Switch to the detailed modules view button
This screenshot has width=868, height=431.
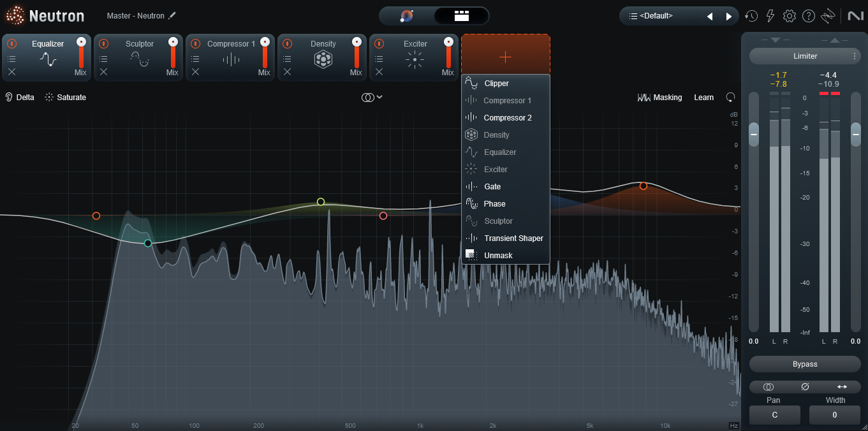pyautogui.click(x=461, y=16)
